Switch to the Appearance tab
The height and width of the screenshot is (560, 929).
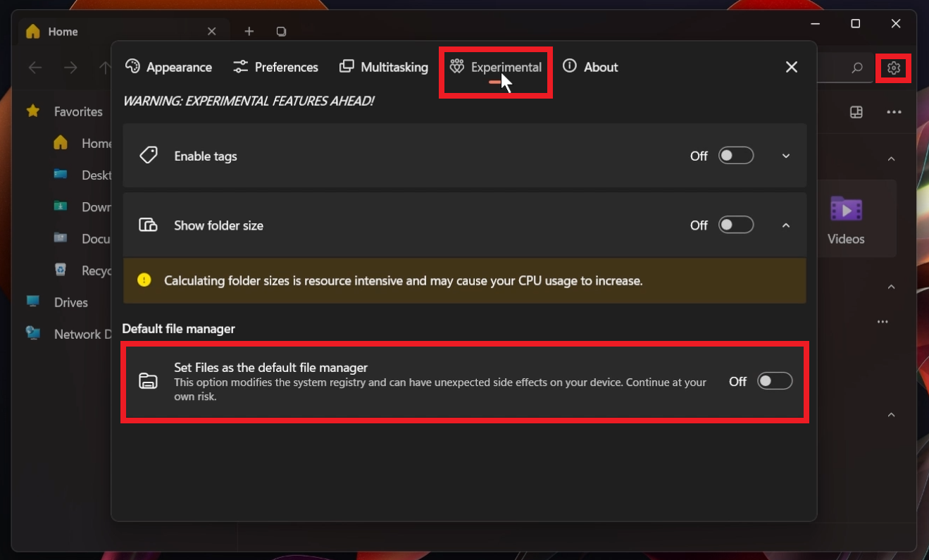click(169, 67)
